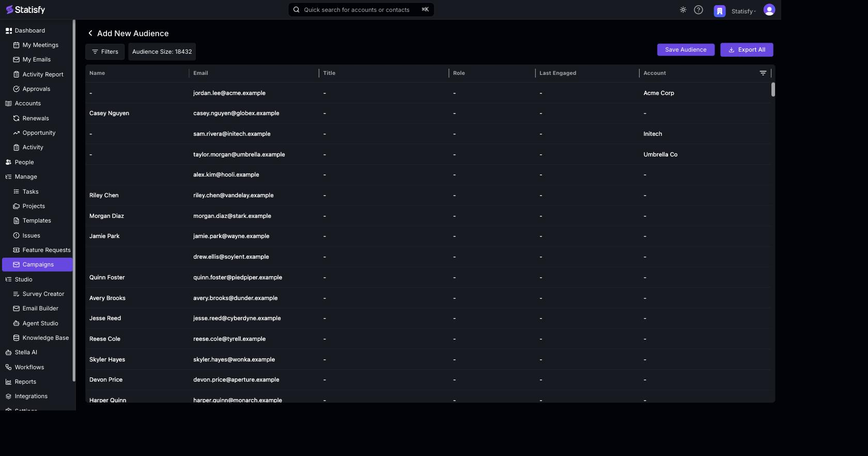Click the search magnifier icon
The width and height of the screenshot is (868, 456).
point(297,9)
